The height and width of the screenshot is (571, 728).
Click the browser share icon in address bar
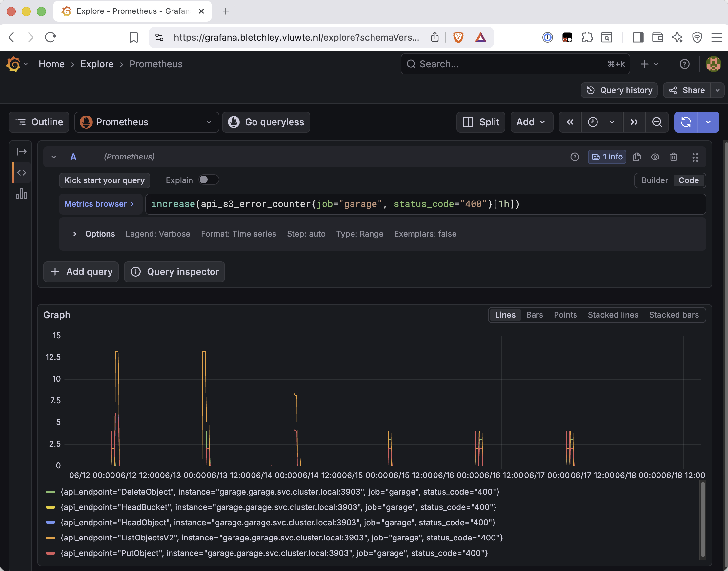click(435, 37)
